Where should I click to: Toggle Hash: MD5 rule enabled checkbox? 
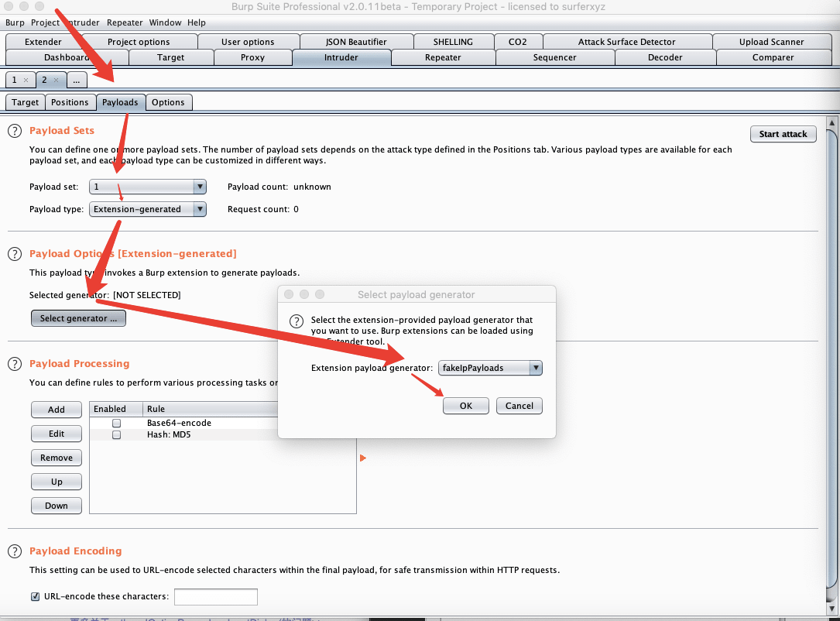coord(116,435)
